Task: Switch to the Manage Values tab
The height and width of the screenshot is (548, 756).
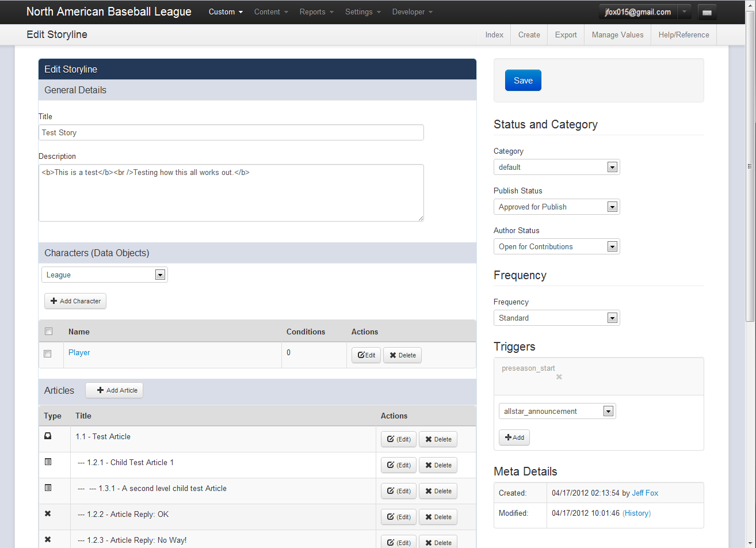Action: click(617, 35)
